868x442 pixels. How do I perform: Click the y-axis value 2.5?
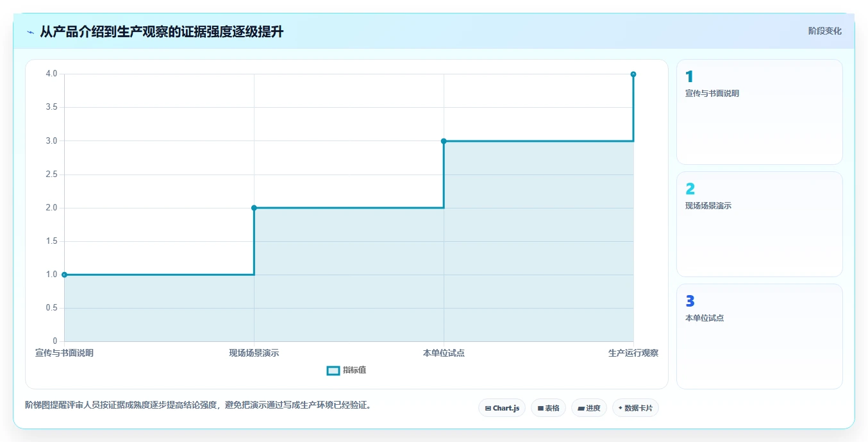51,174
